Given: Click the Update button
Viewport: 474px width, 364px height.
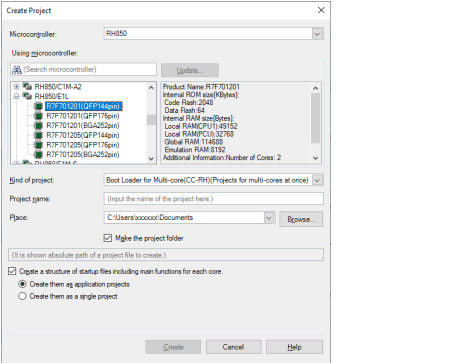Looking at the screenshot, I should [x=190, y=70].
